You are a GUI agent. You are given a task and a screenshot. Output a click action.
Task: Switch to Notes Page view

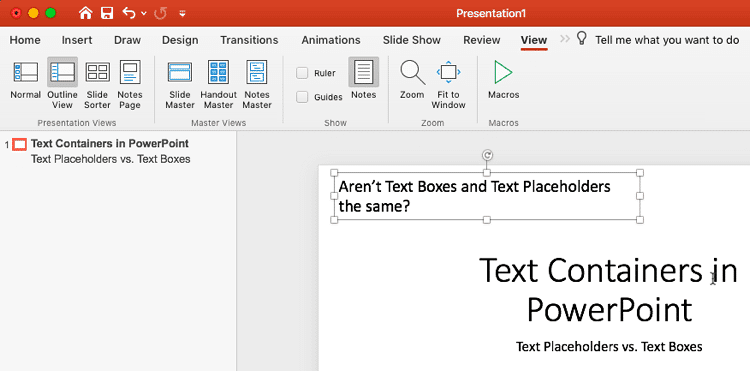(x=130, y=84)
